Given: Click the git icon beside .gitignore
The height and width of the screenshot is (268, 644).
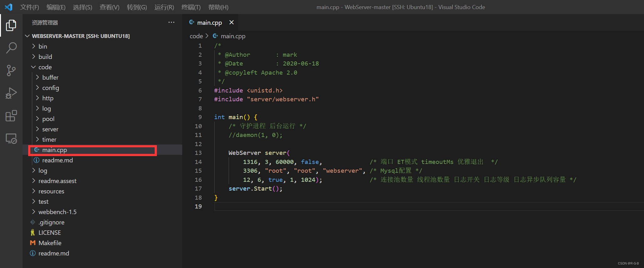Looking at the screenshot, I should (33, 222).
